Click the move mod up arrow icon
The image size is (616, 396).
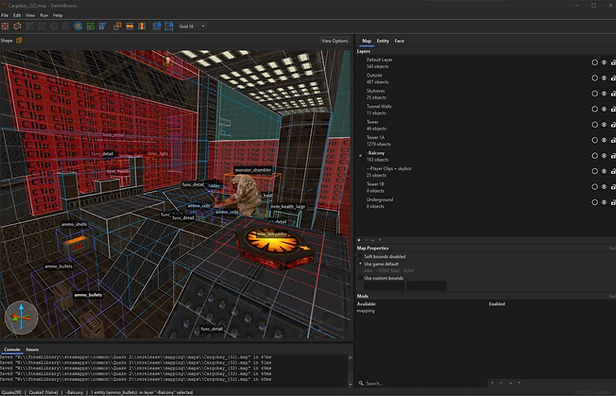[x=510, y=382]
